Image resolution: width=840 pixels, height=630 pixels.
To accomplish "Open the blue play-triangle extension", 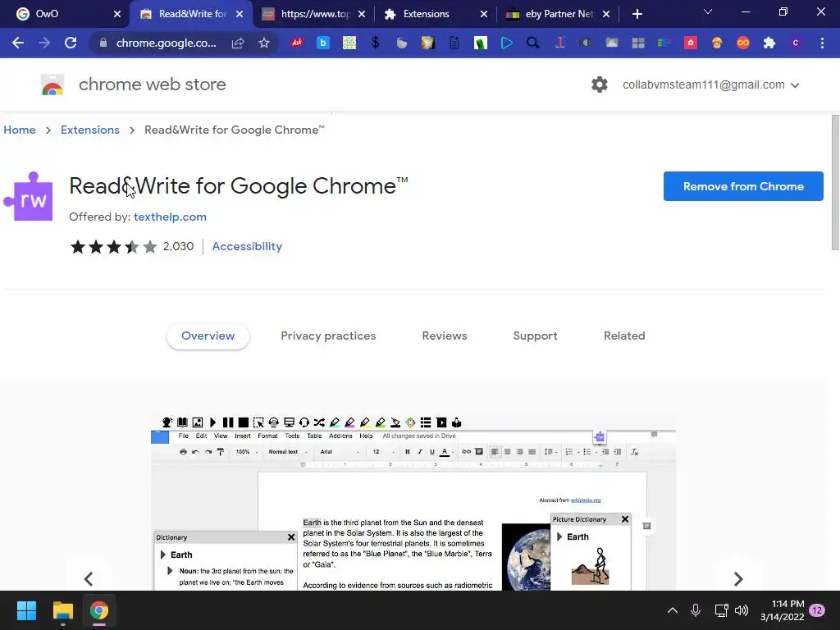I will [x=507, y=43].
